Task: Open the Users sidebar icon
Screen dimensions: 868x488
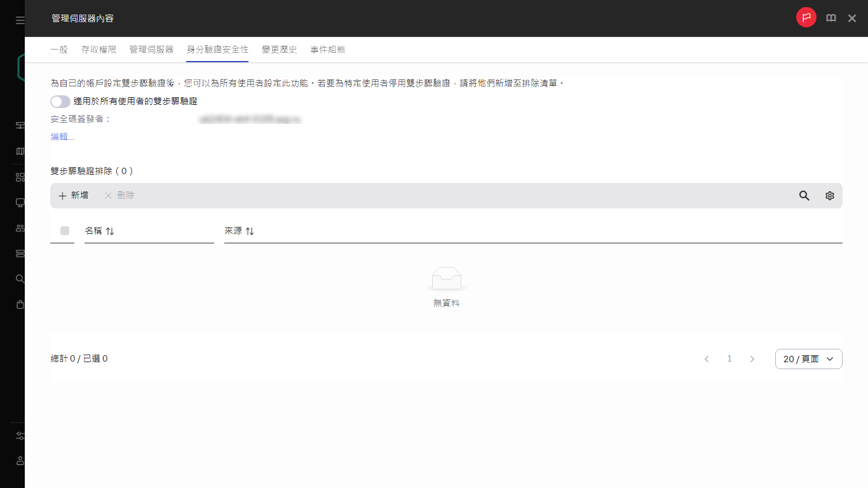Action: [x=18, y=227]
